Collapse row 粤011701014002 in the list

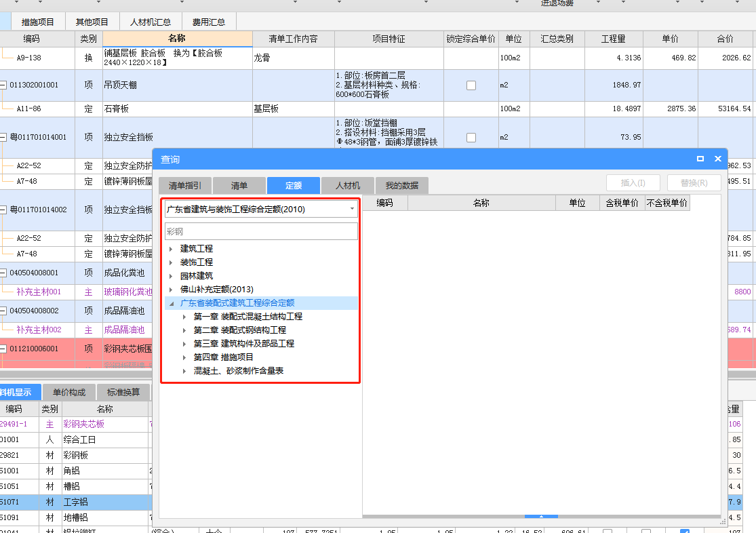(x=3, y=210)
